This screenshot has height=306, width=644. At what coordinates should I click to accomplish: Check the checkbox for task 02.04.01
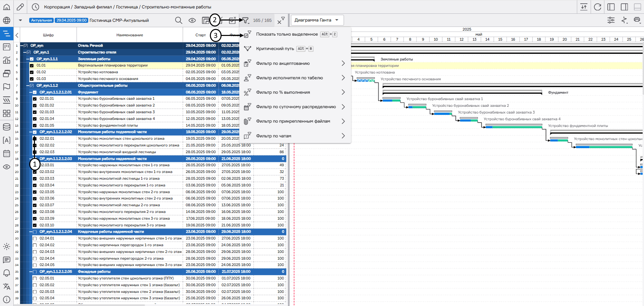[35, 238]
